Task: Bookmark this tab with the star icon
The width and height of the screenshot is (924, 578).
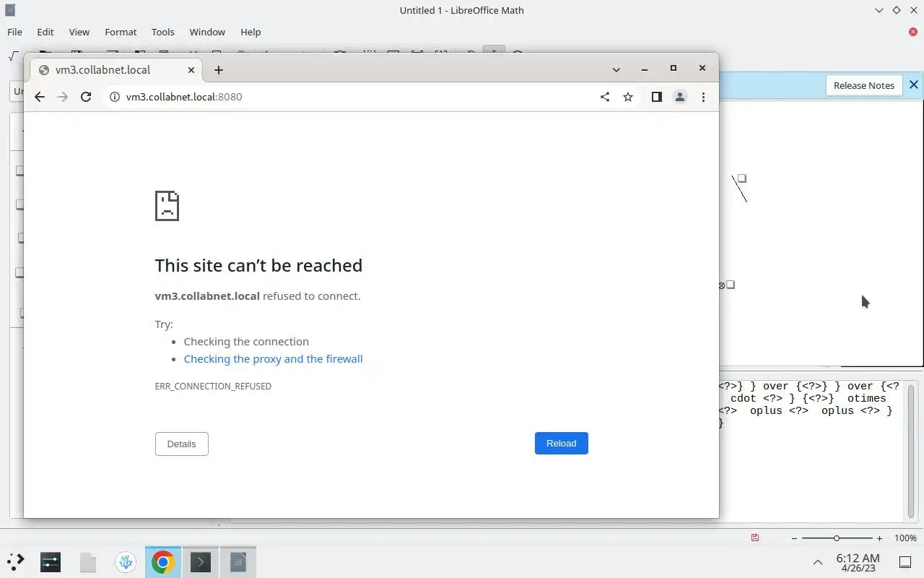Action: pyautogui.click(x=628, y=97)
